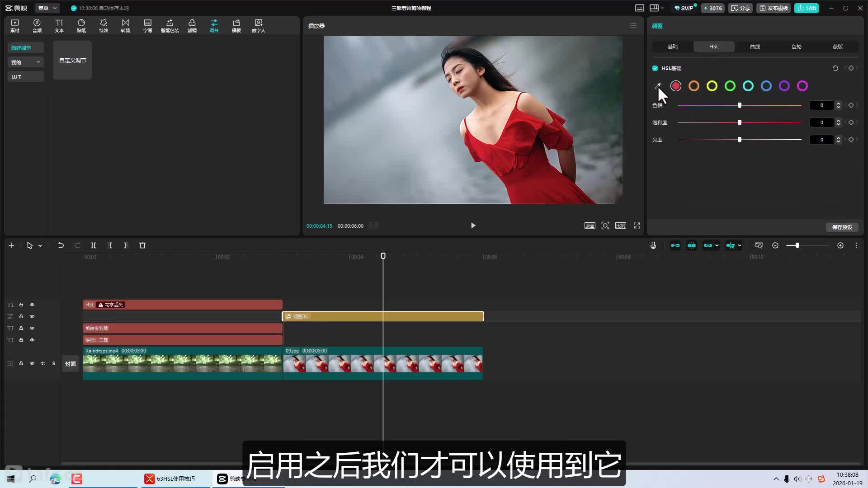868x488 pixels.
Task: Open the 菜单 dropdown menu
Action: pos(47,8)
